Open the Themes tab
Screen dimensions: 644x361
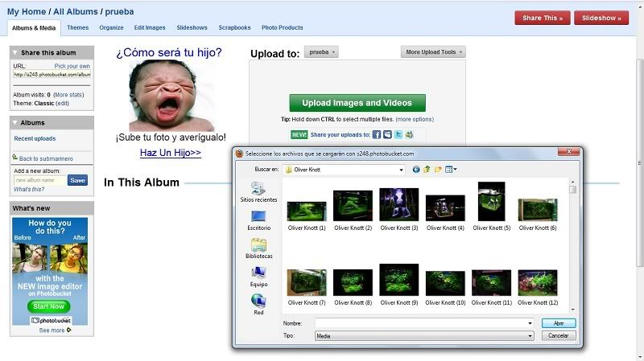tap(77, 27)
